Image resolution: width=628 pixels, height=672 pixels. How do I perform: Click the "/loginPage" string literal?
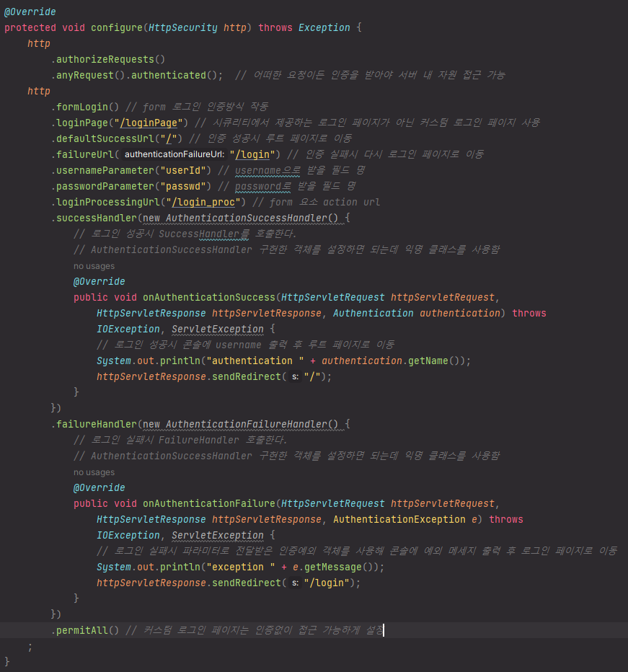(149, 123)
